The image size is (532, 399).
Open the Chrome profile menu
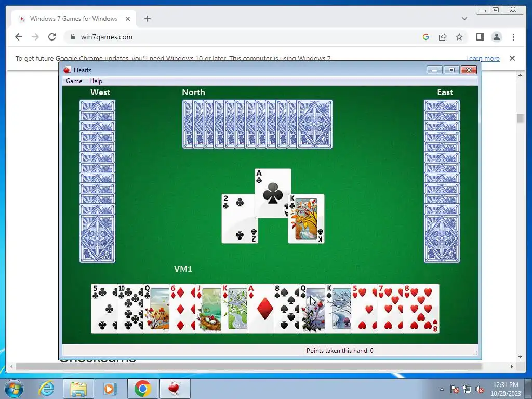click(x=496, y=37)
